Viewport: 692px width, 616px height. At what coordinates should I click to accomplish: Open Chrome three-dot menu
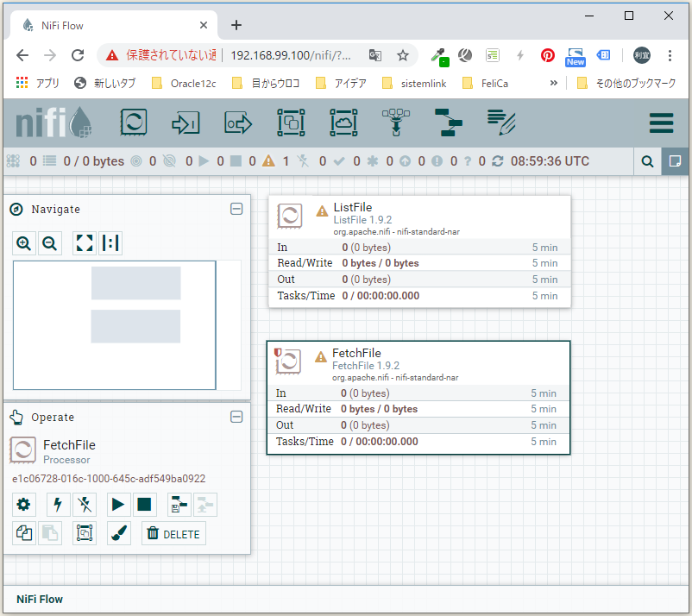[670, 55]
